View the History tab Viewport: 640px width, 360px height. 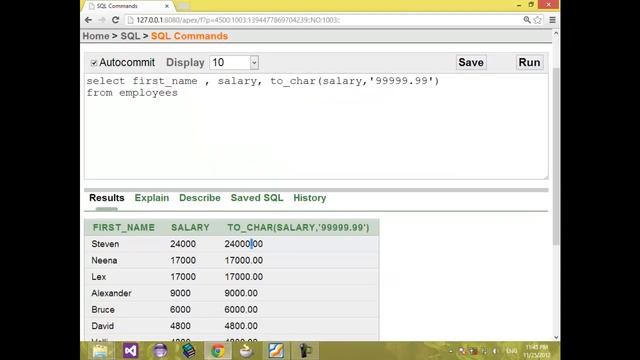click(x=310, y=198)
